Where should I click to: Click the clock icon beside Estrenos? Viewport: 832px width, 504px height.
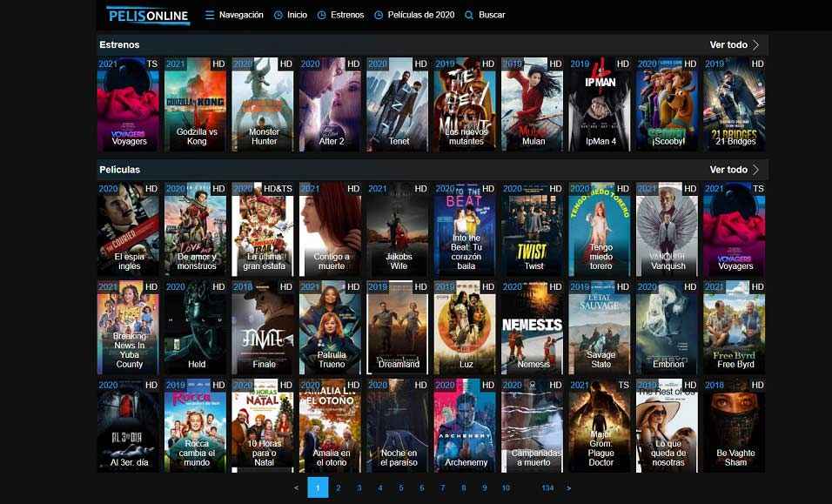coord(321,15)
